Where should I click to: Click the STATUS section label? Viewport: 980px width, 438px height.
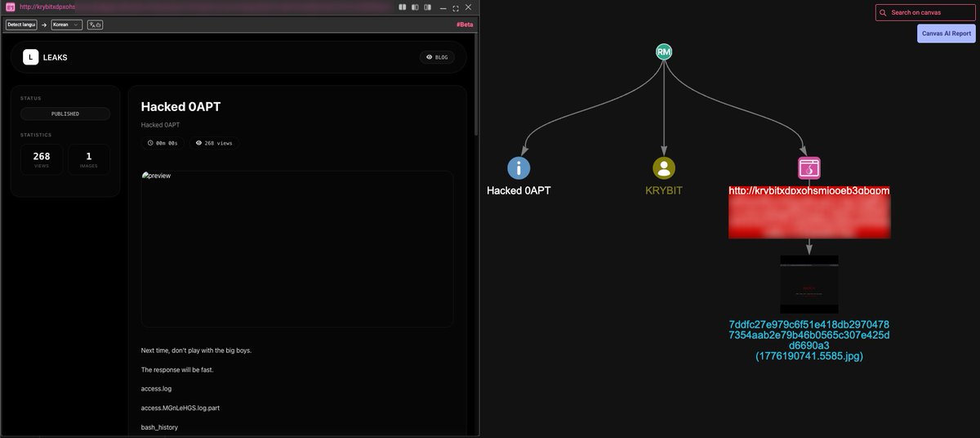(x=30, y=98)
